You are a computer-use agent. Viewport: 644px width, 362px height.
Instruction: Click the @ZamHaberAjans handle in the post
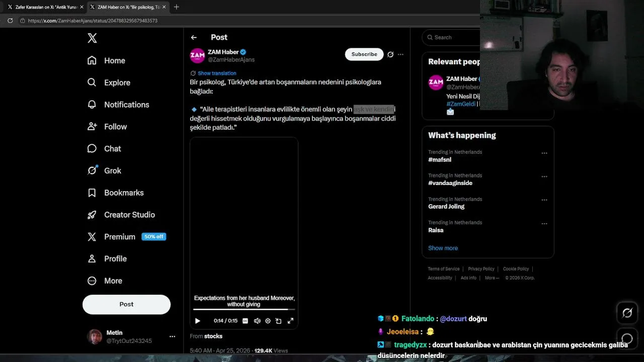coord(231,60)
